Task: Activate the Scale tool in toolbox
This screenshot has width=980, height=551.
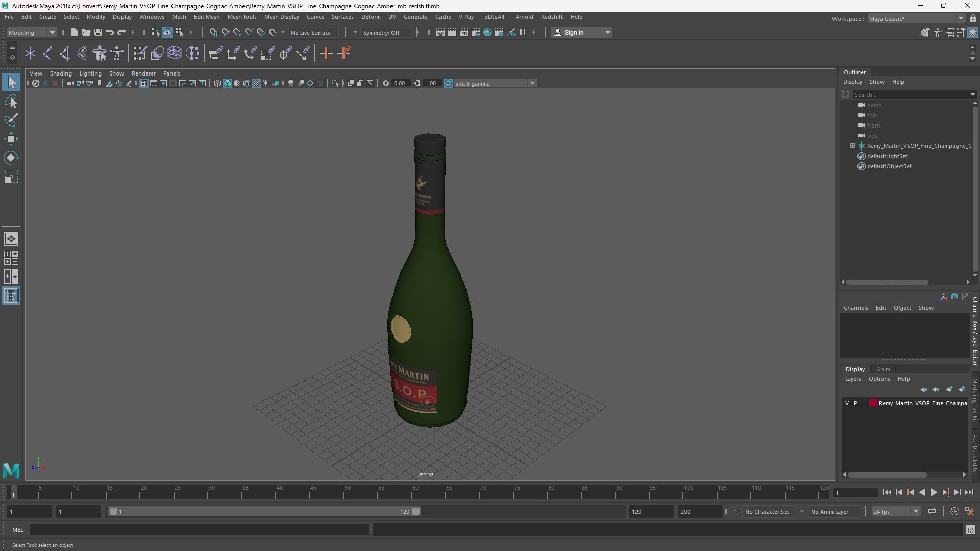Action: pos(11,177)
